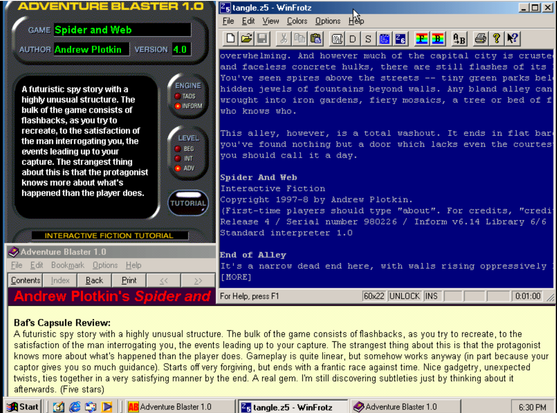Select the ADV level indicator
Viewport: 557px width, 413px height.
pyautogui.click(x=178, y=168)
